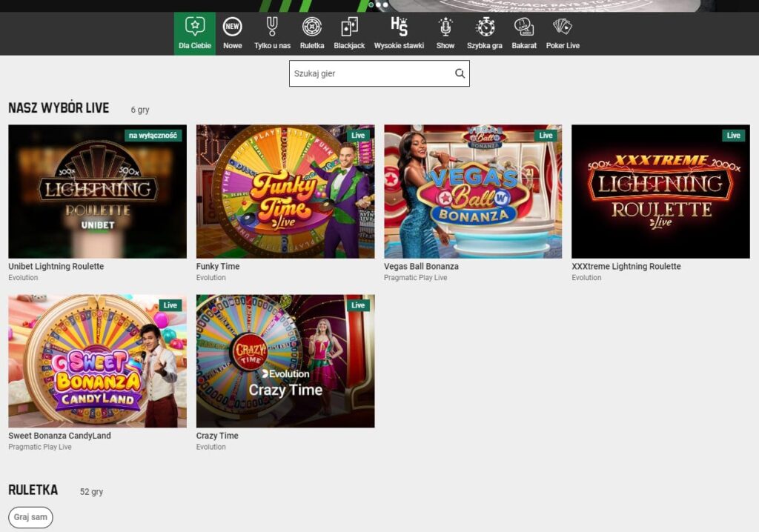This screenshot has width=759, height=532.
Task: Switch to the Nowe category tab
Action: [x=232, y=27]
